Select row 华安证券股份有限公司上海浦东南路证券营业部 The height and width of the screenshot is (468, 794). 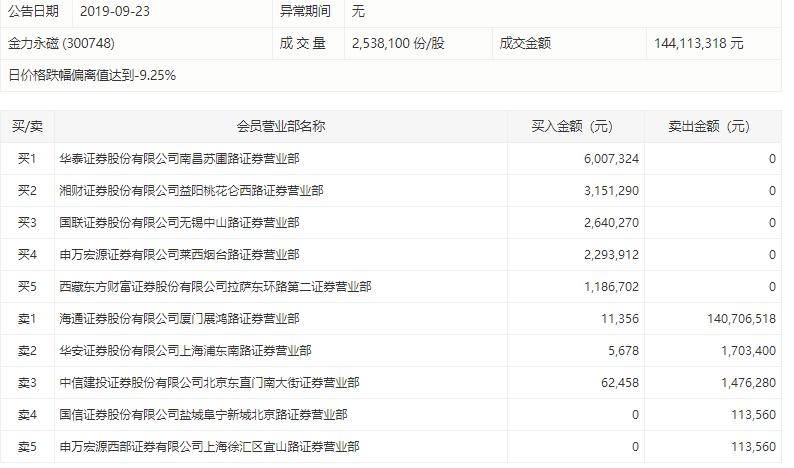coord(390,350)
